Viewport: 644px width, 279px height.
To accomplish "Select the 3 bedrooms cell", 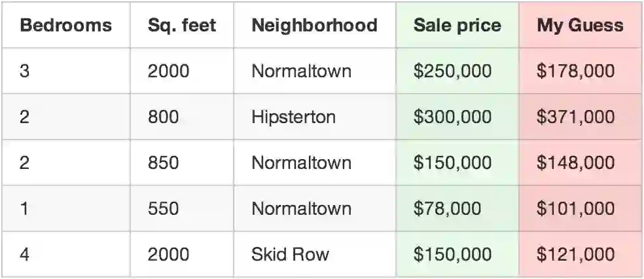I will [x=25, y=71].
